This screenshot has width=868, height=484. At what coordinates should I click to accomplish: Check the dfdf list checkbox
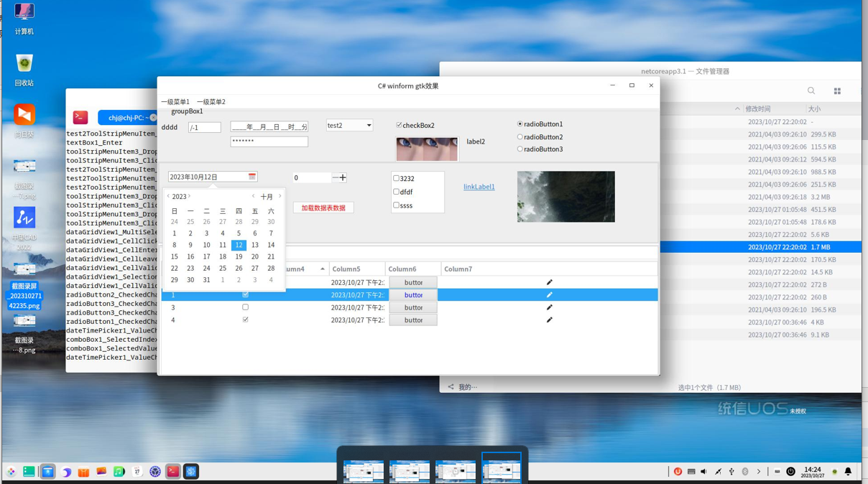tap(396, 192)
